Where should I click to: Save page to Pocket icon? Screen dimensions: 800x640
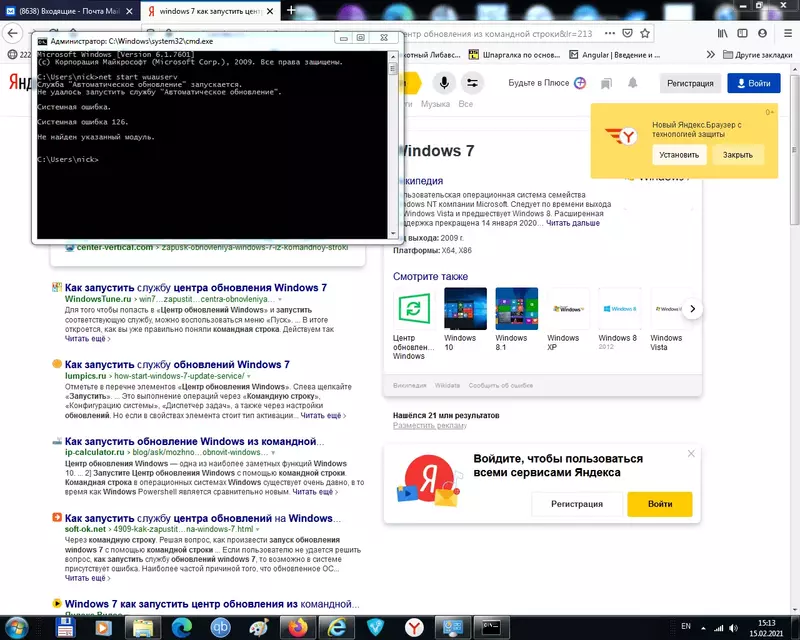[x=627, y=33]
